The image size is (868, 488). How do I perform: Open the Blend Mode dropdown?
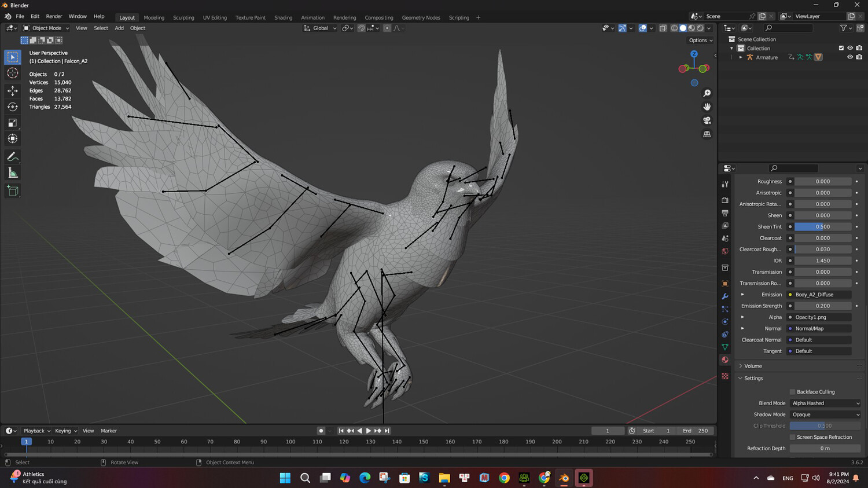coord(825,403)
